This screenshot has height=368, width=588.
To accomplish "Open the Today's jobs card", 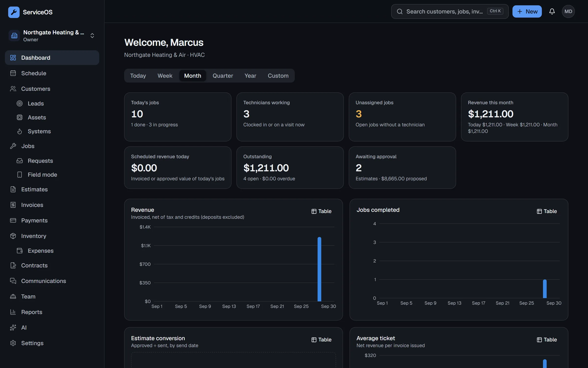I will tap(178, 117).
